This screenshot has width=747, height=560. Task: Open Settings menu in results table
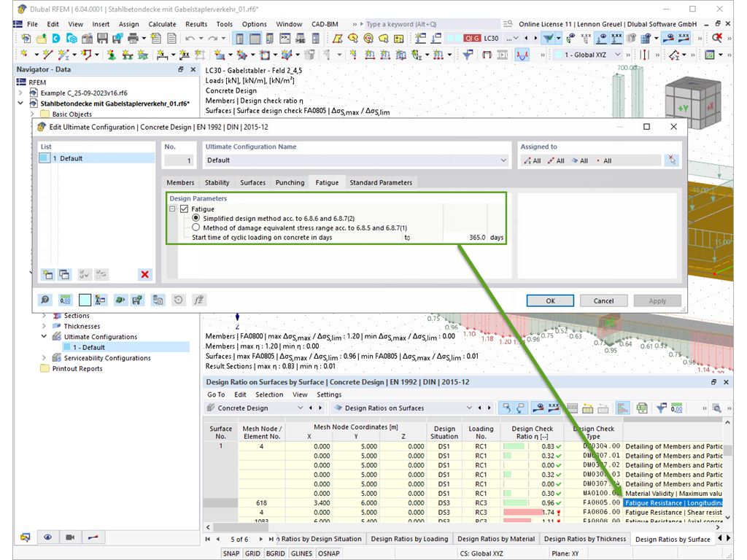(x=329, y=394)
